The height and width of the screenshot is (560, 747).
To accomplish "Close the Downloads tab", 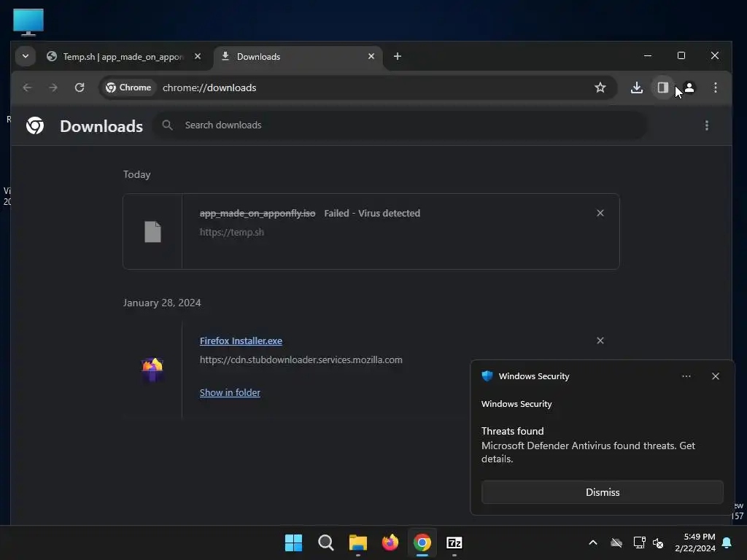I will (371, 56).
